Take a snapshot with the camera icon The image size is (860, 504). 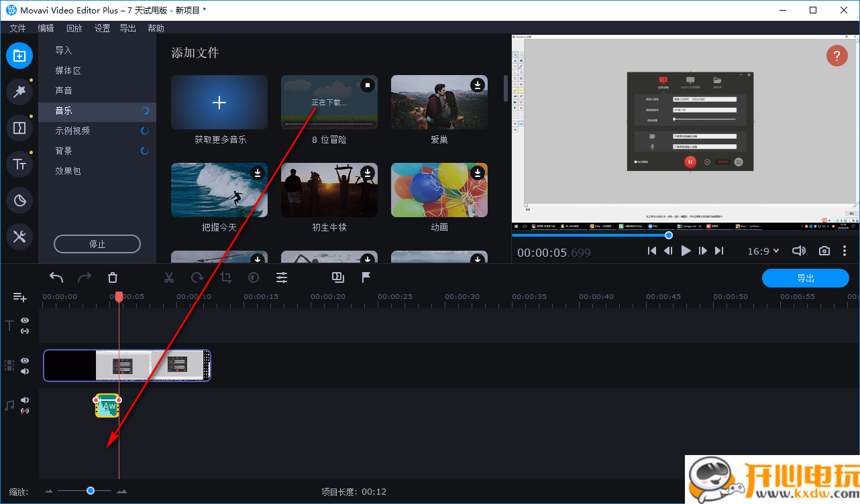click(824, 251)
